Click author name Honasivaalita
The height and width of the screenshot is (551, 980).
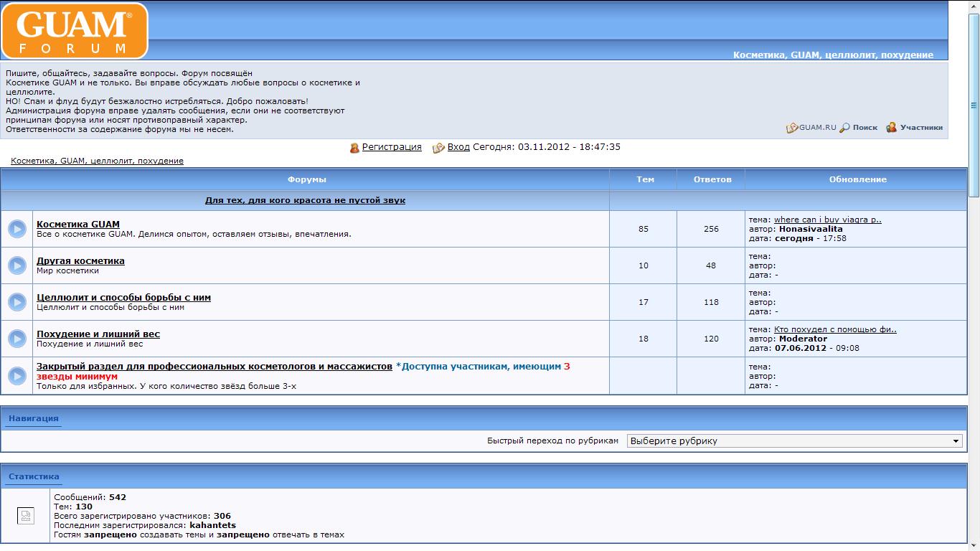811,229
